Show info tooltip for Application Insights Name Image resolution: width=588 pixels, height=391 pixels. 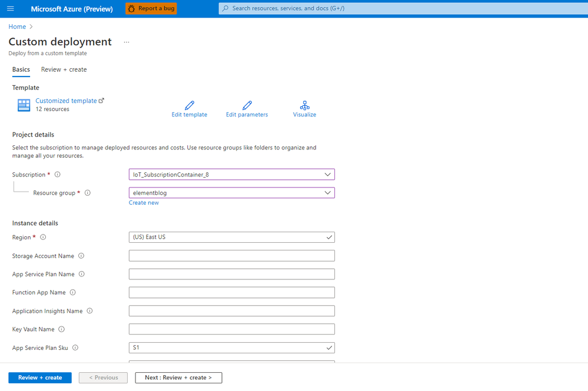tap(89, 311)
